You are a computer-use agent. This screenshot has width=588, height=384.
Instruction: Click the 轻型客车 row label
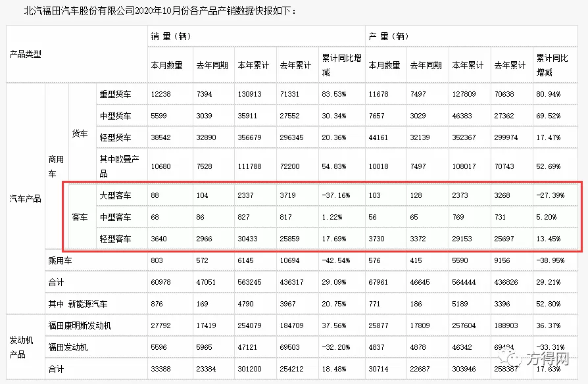116,239
